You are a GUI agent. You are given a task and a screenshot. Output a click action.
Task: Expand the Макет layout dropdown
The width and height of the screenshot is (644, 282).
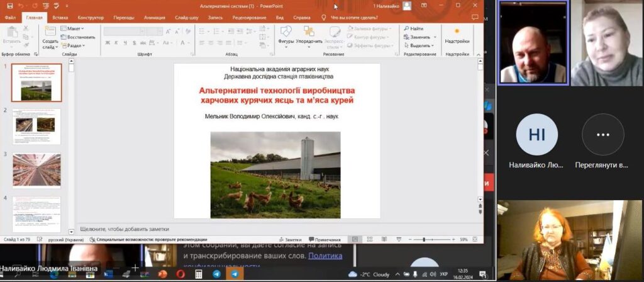click(74, 29)
